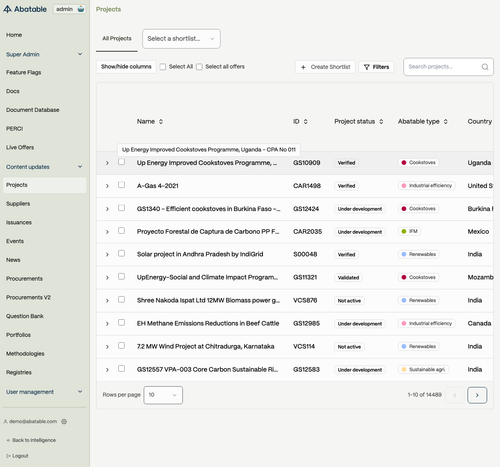Open Portfolios in the sidebar
The height and width of the screenshot is (467, 500).
18,335
